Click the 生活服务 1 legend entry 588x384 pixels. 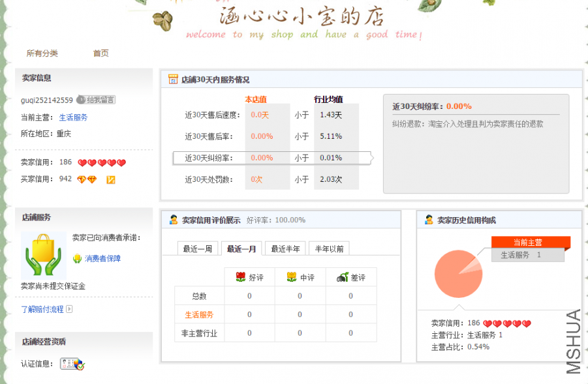(x=527, y=255)
